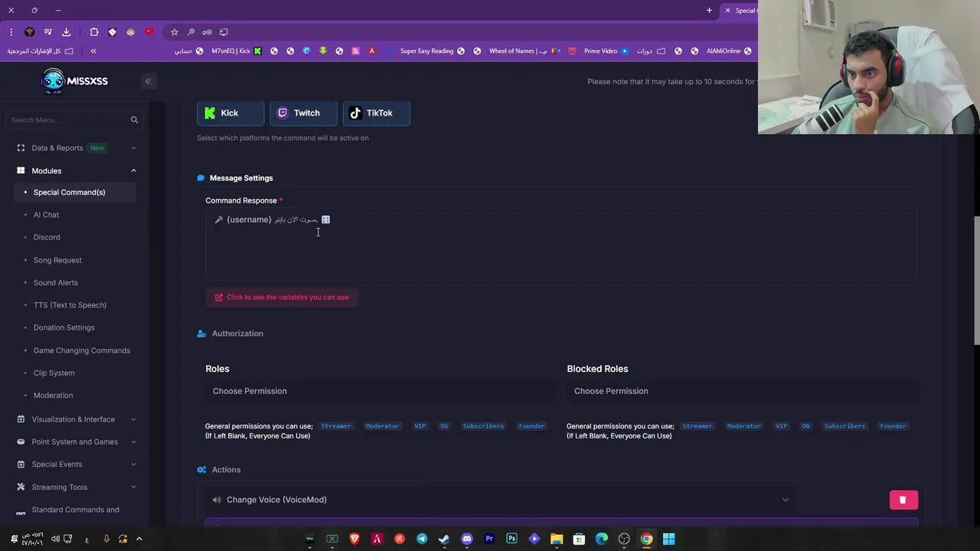
Task: Open Donation Settings in sidebar
Action: 64,328
